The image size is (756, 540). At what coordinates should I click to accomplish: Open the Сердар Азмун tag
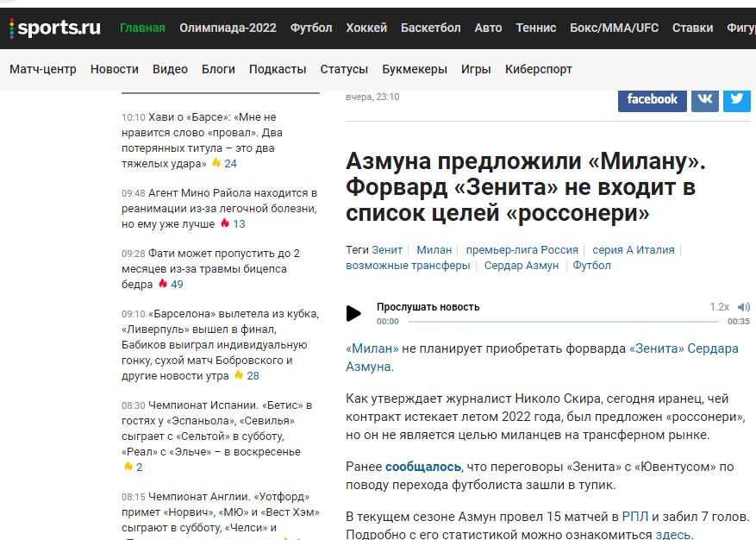523,266
